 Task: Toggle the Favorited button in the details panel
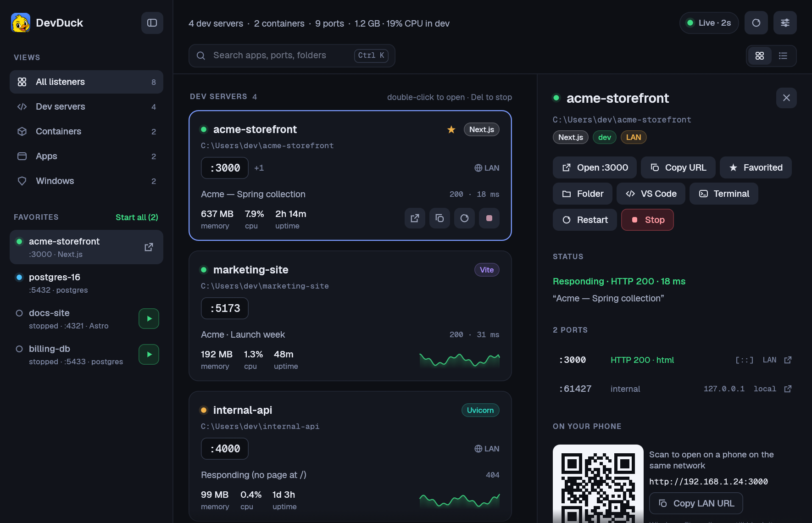click(756, 167)
